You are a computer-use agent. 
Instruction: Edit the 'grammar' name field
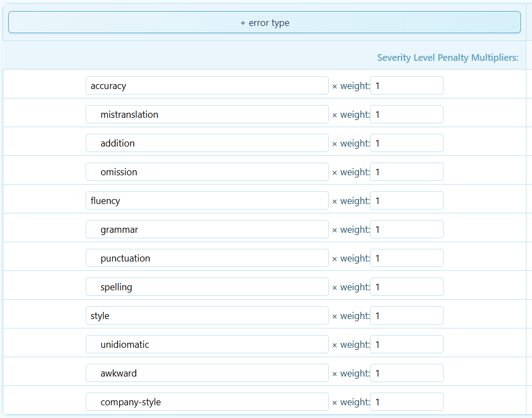[207, 229]
